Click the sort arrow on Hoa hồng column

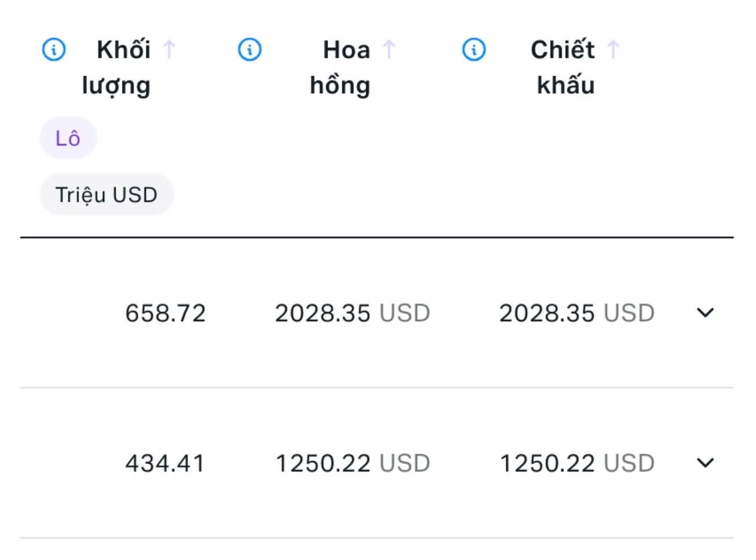[389, 50]
